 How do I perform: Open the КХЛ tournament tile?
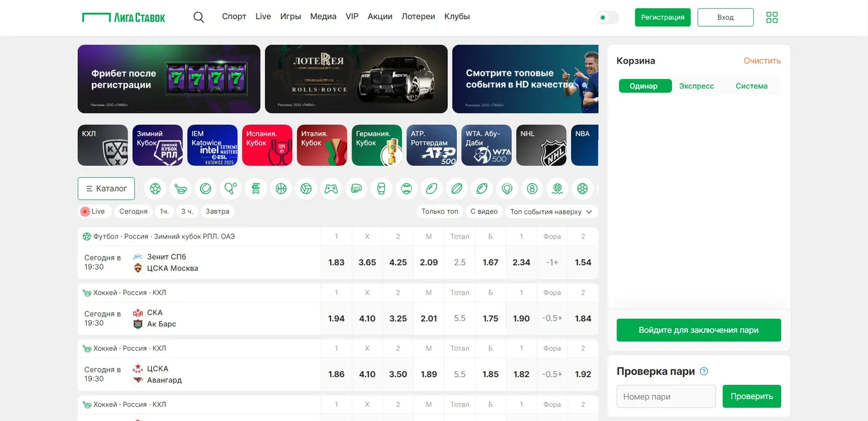coord(103,145)
